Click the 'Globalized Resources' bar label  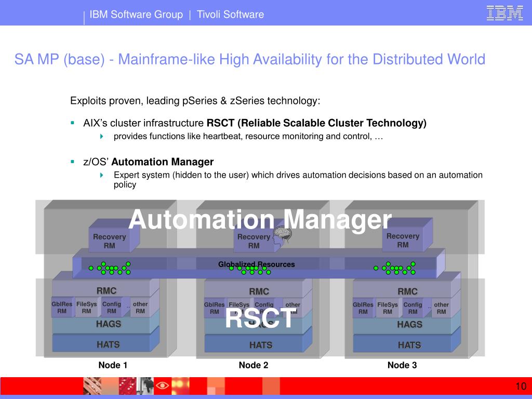click(257, 264)
